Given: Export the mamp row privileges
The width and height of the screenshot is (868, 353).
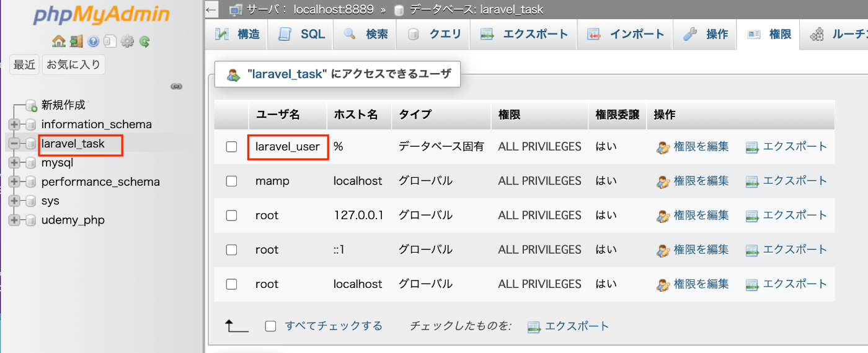Looking at the screenshot, I should click(787, 181).
